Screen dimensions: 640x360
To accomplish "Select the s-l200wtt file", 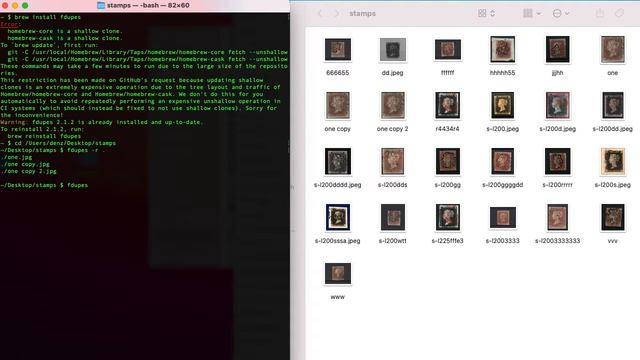I will pyautogui.click(x=393, y=217).
